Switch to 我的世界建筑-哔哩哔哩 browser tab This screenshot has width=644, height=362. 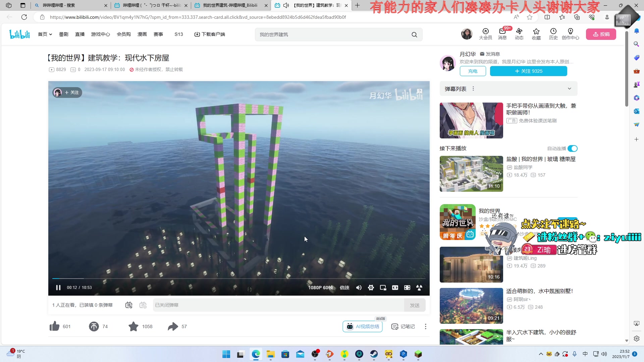pyautogui.click(x=230, y=5)
